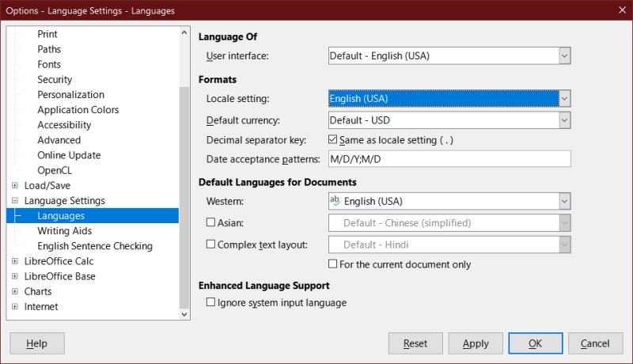Check Ignore system input language
Viewport: 633px width, 364px height.
point(210,302)
